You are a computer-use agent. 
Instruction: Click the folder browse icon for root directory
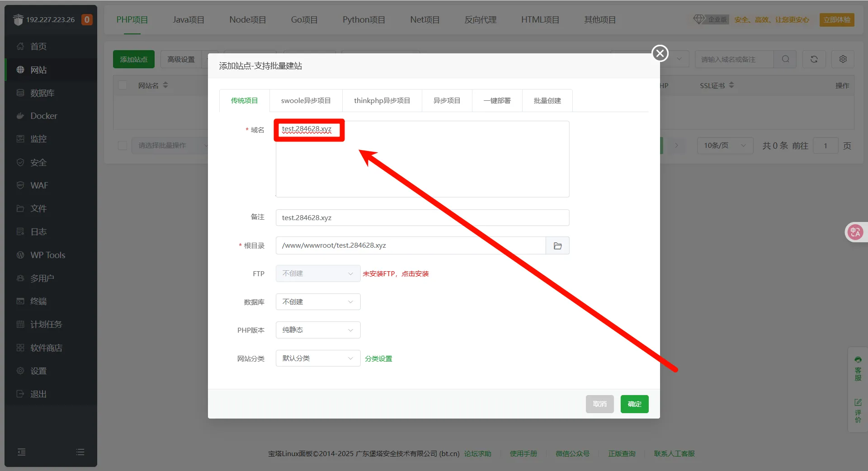[x=557, y=246]
